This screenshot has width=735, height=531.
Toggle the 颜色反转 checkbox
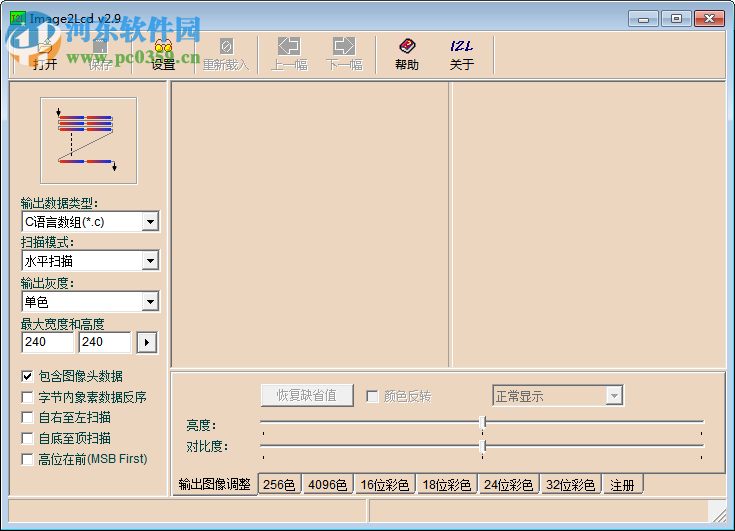pos(373,396)
